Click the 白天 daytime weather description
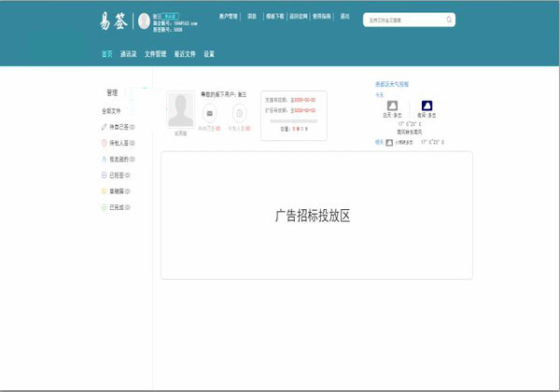 click(392, 115)
